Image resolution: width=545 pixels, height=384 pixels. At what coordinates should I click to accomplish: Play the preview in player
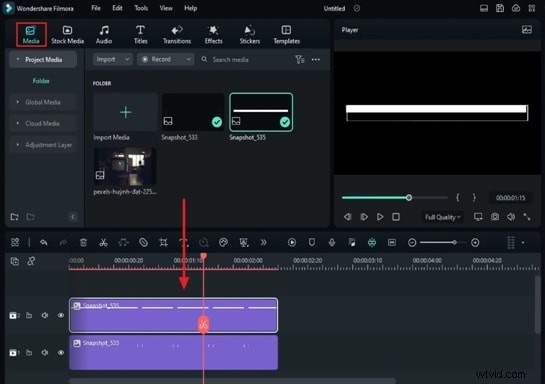point(380,217)
